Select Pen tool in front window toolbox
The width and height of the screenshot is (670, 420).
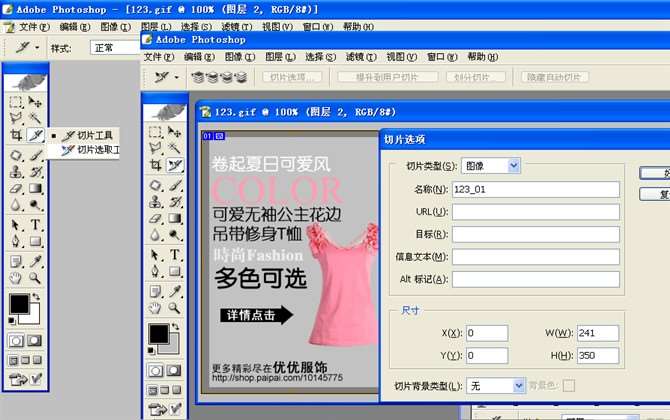click(156, 271)
